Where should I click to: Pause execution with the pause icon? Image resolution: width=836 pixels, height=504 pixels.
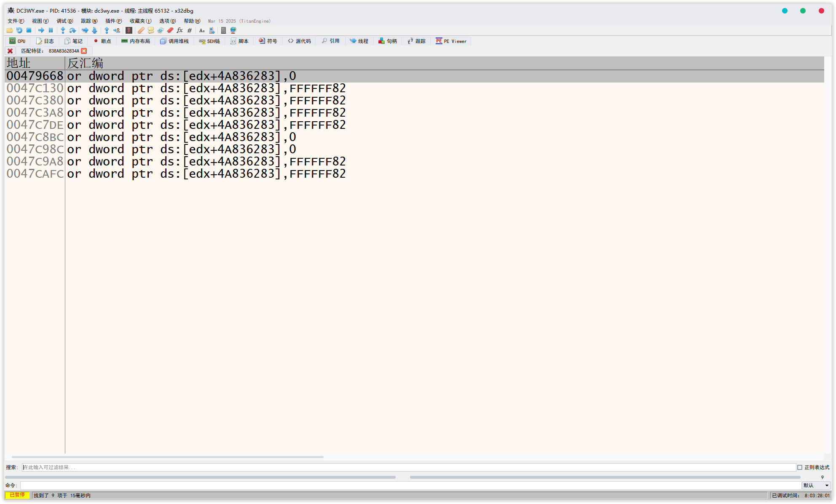51,30
